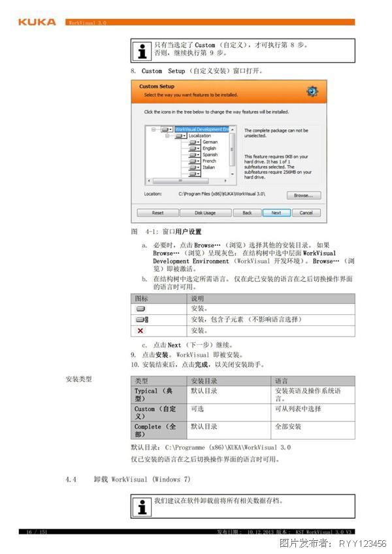The image size is (392, 554).
Task: Collapse the WorkVisual Development Environment tree node
Action: [x=154, y=129]
